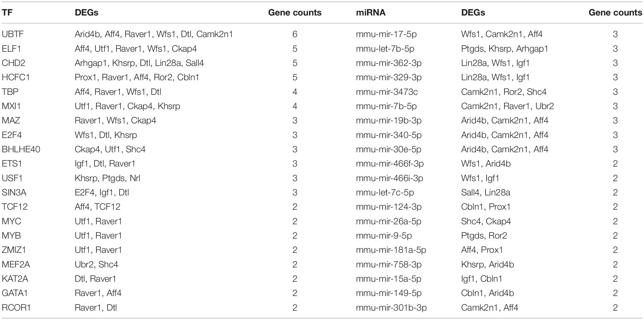Click the TF column header

[x=7, y=12]
